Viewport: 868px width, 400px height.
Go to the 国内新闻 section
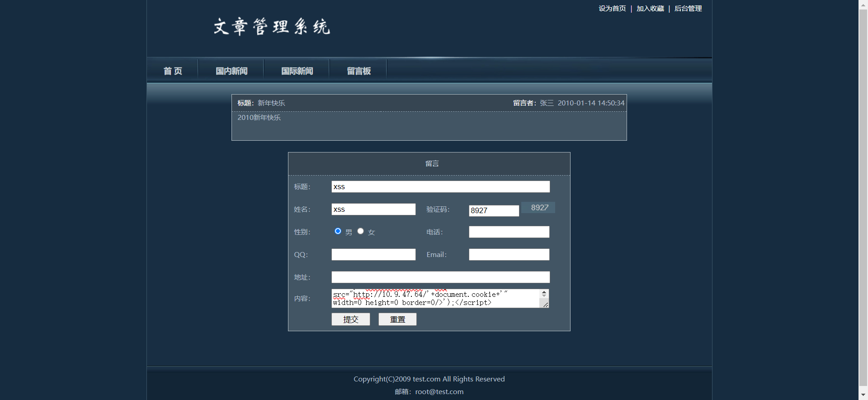231,71
